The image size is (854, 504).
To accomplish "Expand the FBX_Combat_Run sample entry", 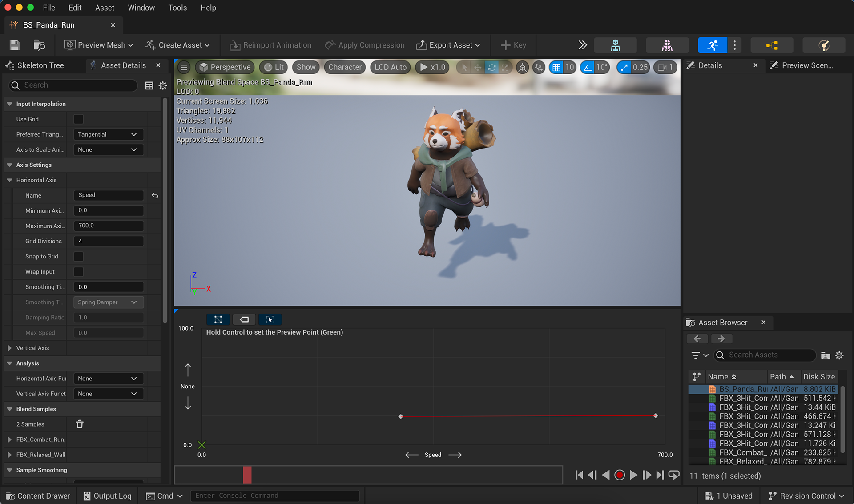I will click(10, 439).
